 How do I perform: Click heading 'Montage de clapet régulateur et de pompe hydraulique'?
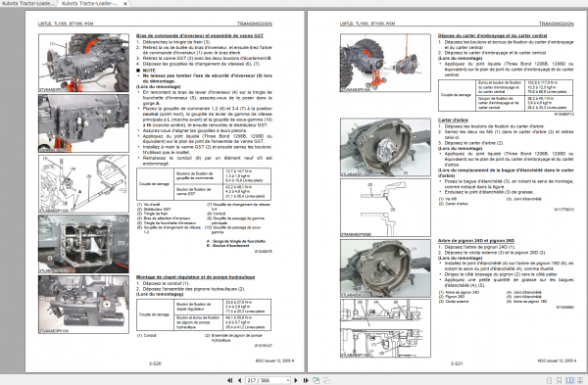195,277
